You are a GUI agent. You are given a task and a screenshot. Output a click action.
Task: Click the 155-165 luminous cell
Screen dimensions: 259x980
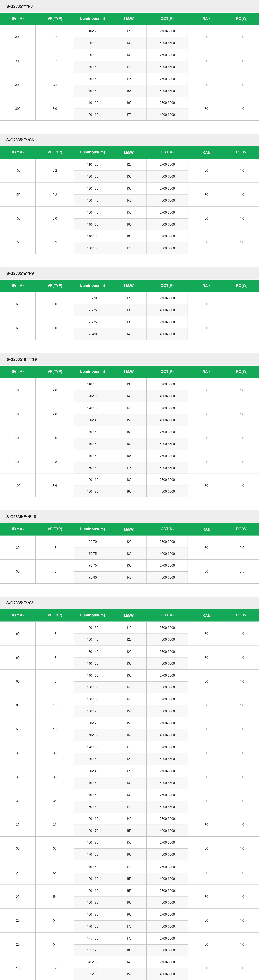pyautogui.click(x=92, y=974)
